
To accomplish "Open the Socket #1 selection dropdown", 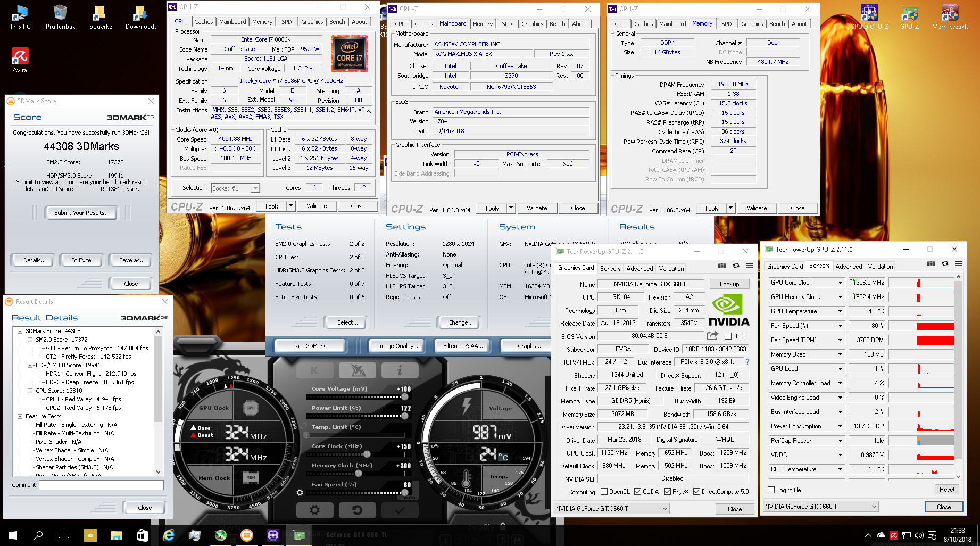I will coord(256,188).
